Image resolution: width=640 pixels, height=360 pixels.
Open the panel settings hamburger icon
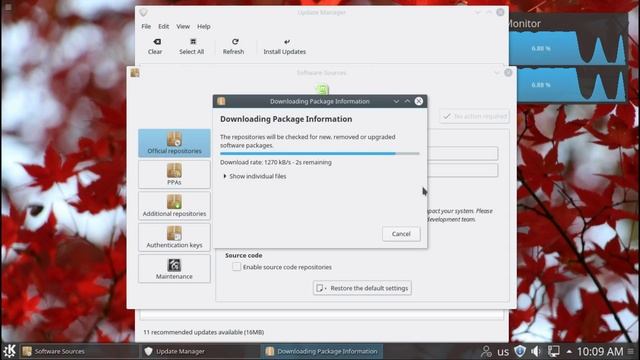[x=631, y=351]
